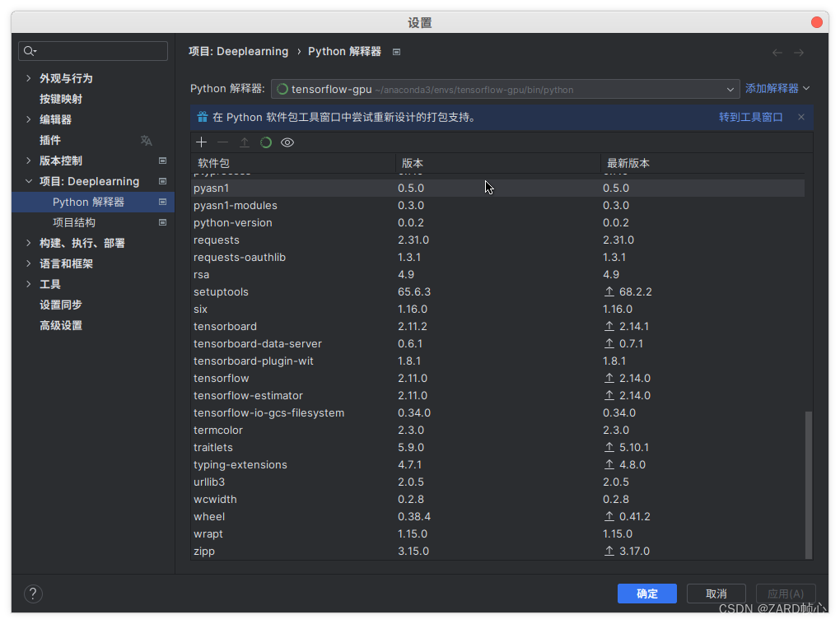The height and width of the screenshot is (624, 840).
Task: Click the upgrade package arrow icon
Action: coord(245,142)
